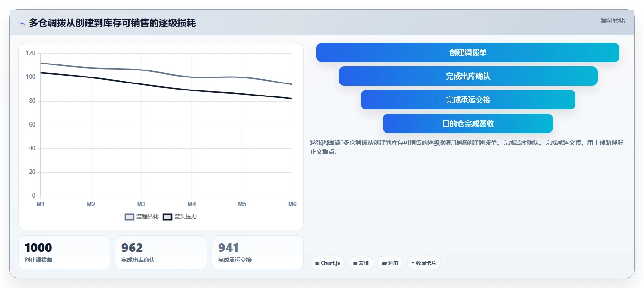
Task: Click the M5 axis label
Action: coord(242,205)
